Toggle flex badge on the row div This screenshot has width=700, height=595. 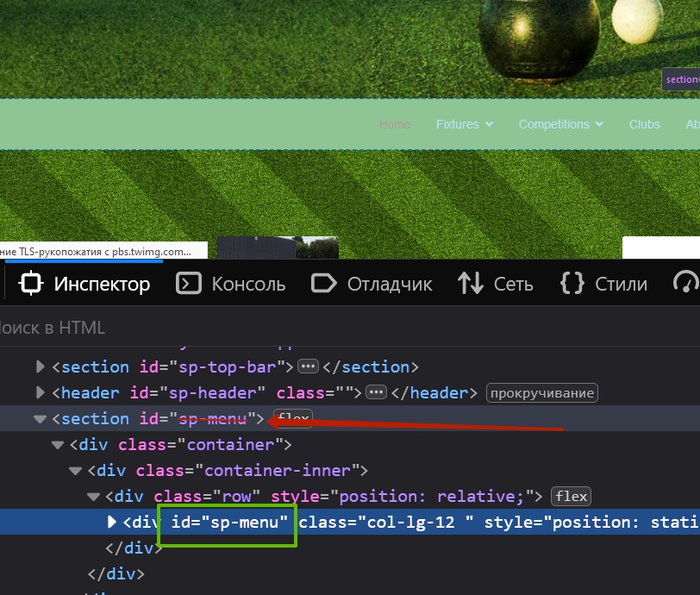click(x=571, y=497)
